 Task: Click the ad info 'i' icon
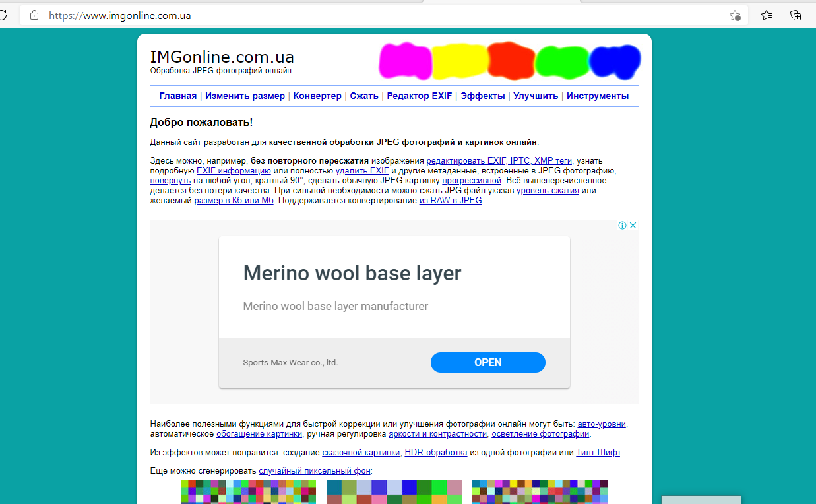[622, 225]
